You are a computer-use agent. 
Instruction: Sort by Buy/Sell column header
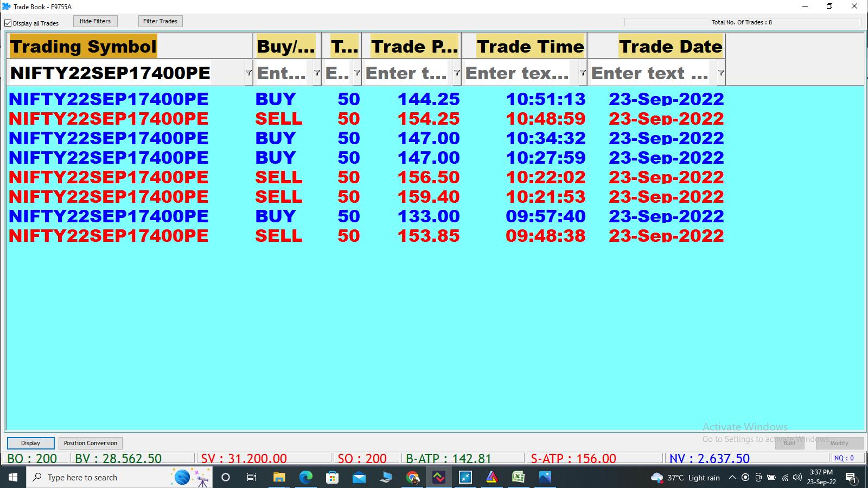pyautogui.click(x=287, y=46)
